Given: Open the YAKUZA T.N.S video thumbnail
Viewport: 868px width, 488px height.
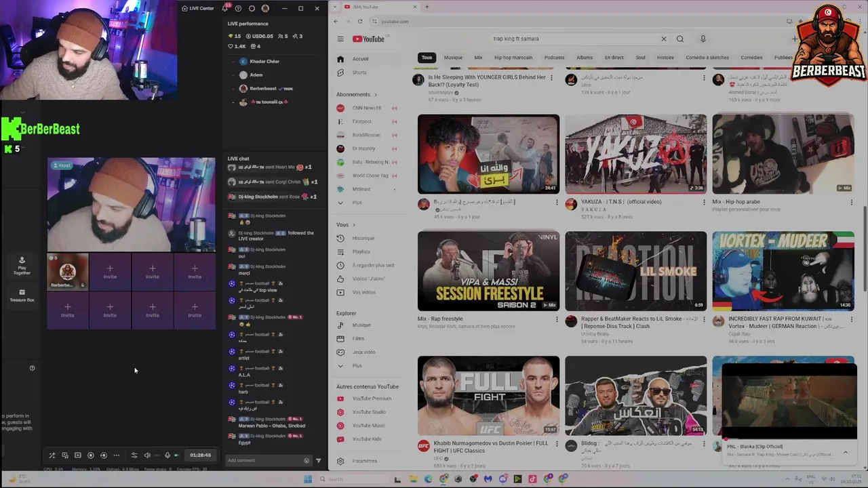Looking at the screenshot, I should tap(635, 154).
